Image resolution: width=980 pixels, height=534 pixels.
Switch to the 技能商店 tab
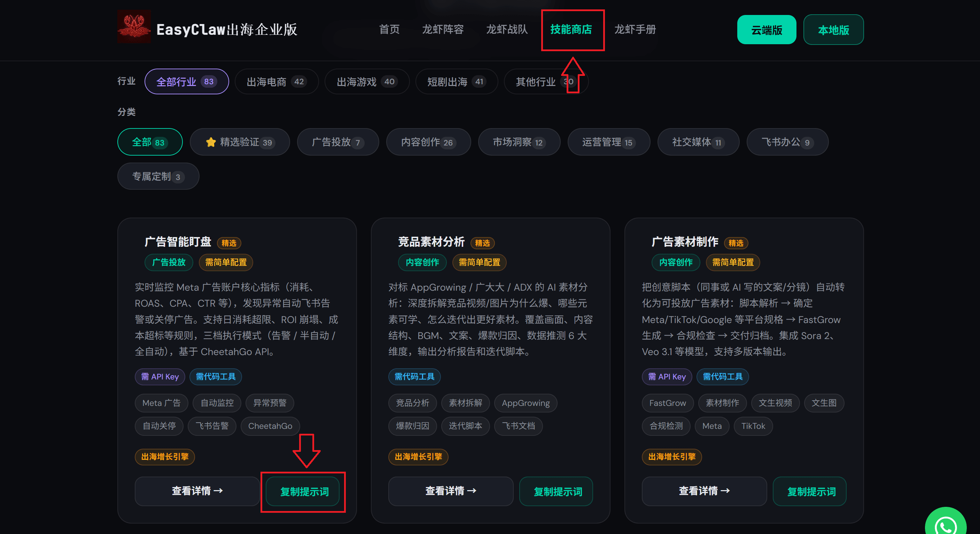(571, 29)
